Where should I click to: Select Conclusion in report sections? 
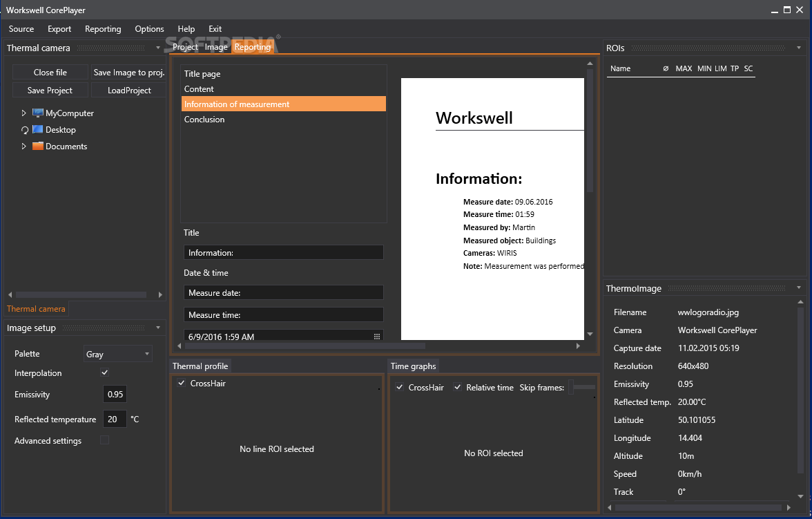[x=283, y=119]
